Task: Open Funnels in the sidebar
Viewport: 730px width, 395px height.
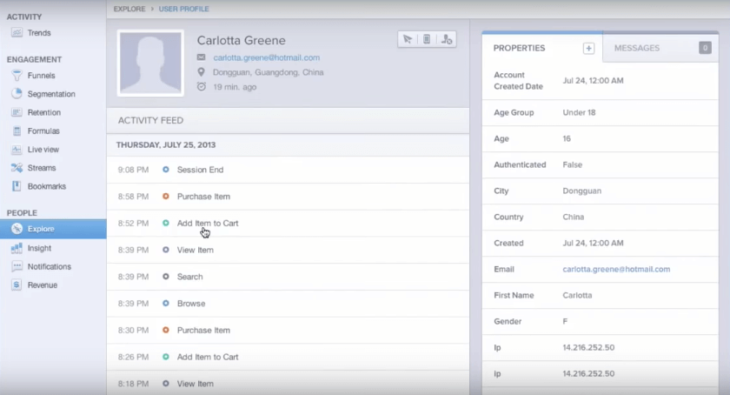Action: pos(41,75)
